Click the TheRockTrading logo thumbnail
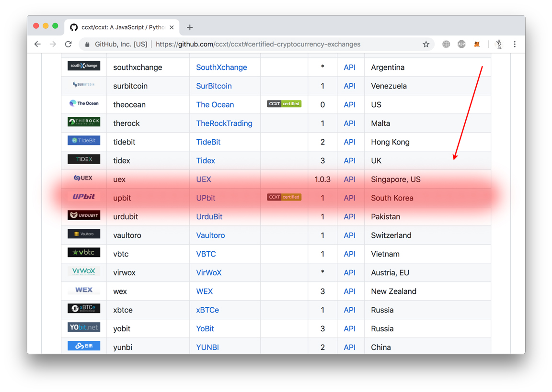The height and width of the screenshot is (392, 552). [x=83, y=123]
